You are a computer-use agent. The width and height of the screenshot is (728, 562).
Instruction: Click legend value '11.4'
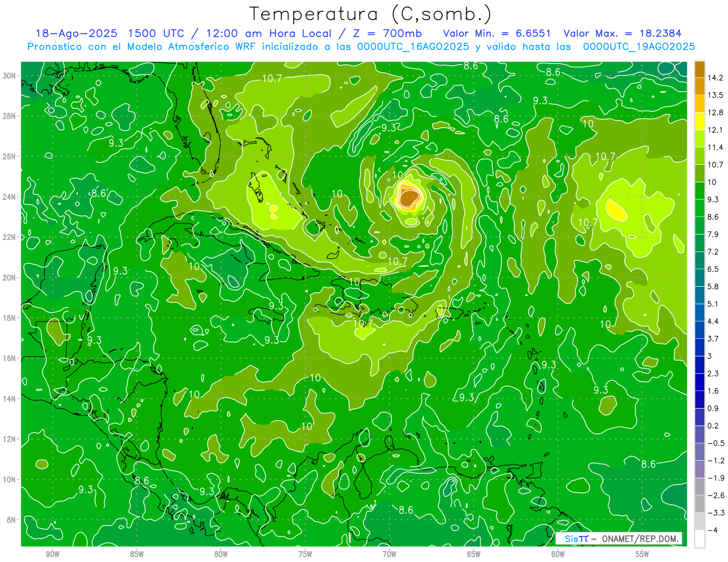[715, 147]
